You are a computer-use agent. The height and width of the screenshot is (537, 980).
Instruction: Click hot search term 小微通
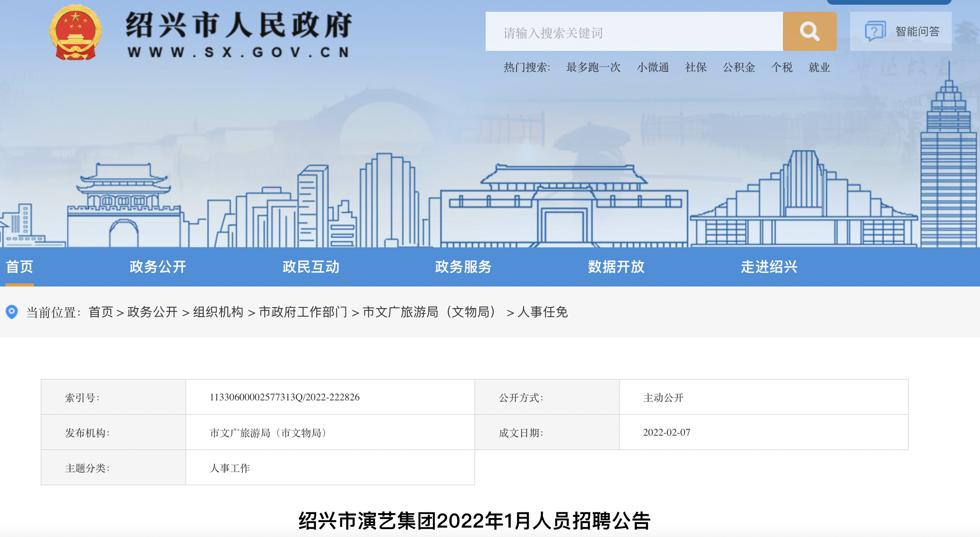(x=653, y=67)
